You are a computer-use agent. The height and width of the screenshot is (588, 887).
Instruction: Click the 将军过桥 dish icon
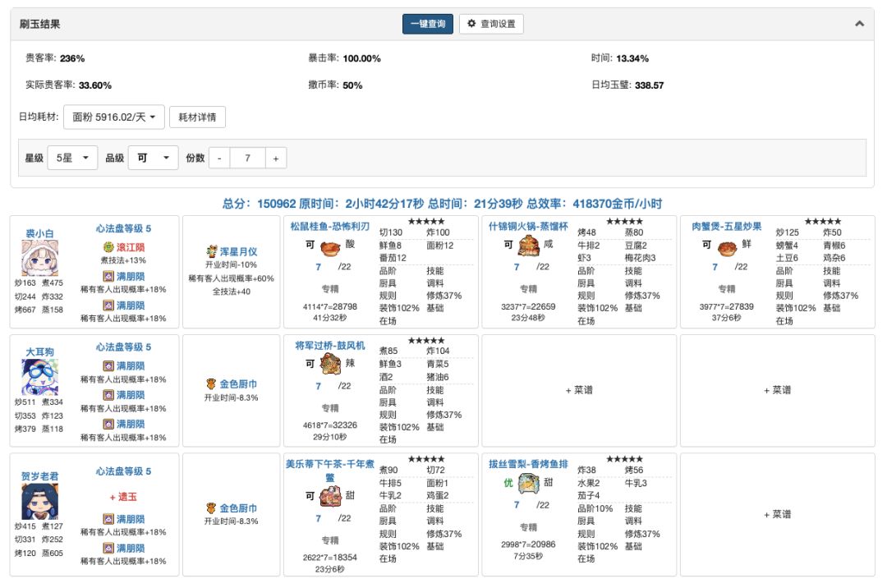331,365
